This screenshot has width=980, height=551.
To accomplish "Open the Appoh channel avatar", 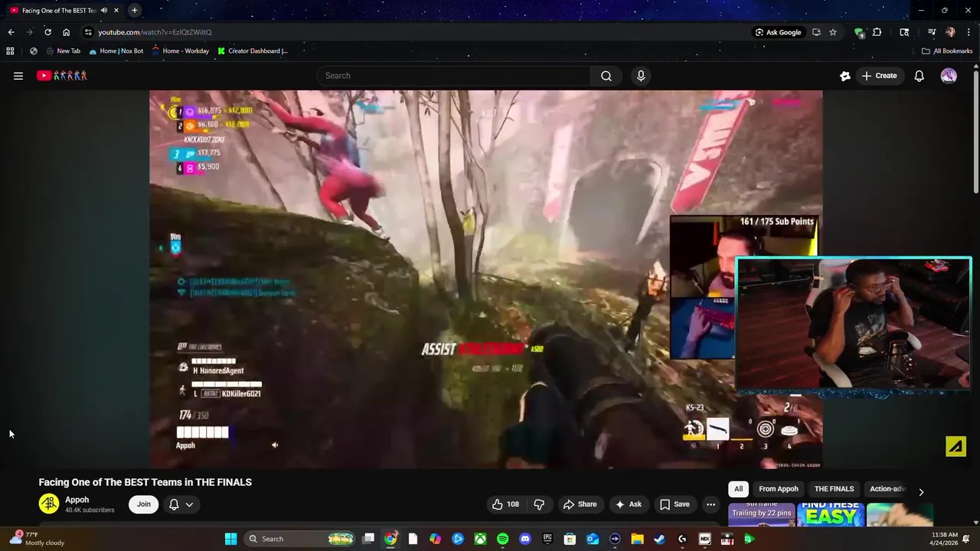I will pyautogui.click(x=49, y=504).
